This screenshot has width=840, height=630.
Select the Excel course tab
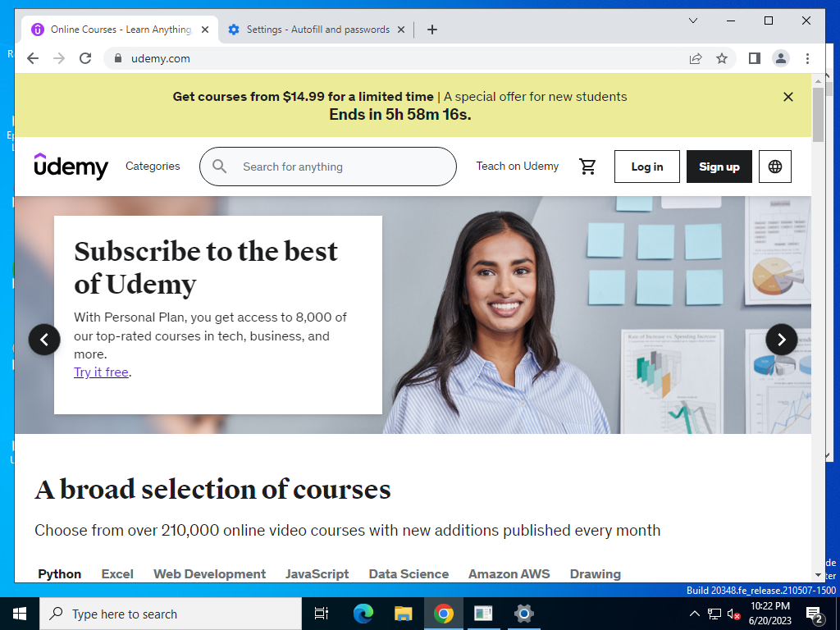point(117,573)
